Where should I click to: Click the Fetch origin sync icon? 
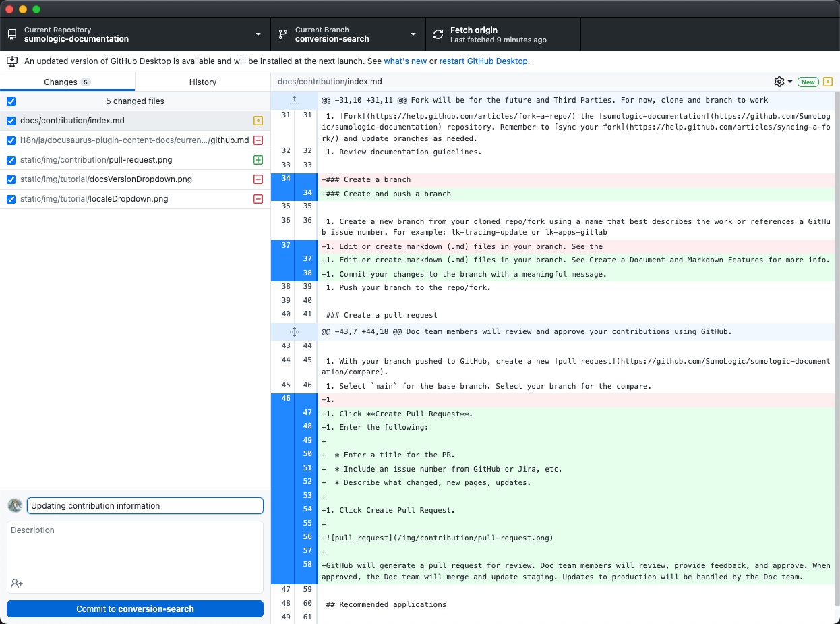[x=438, y=34]
